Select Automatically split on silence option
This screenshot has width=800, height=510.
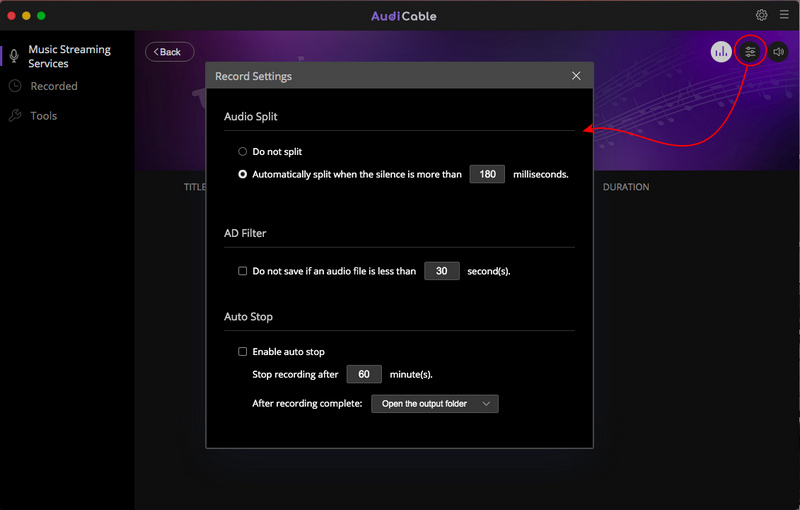point(242,174)
